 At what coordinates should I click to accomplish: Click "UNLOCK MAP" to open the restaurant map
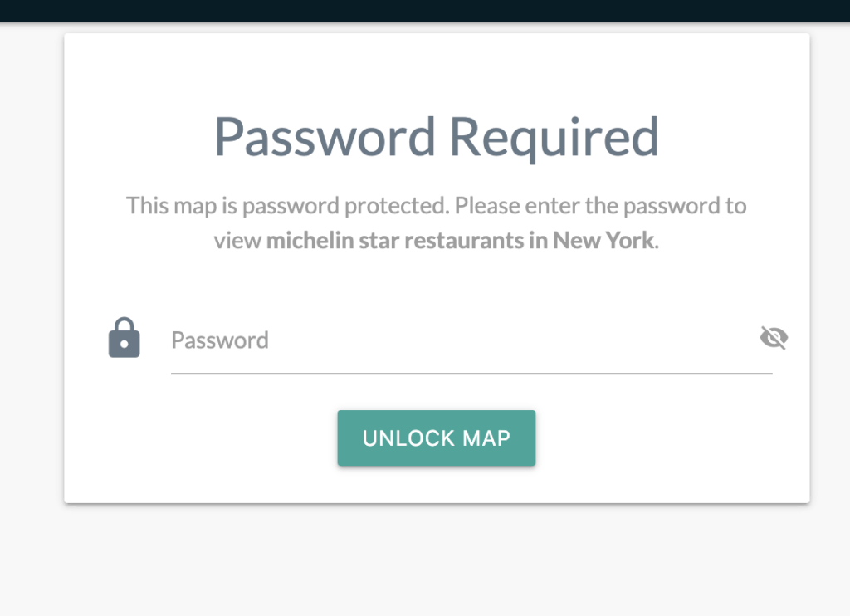click(x=436, y=438)
